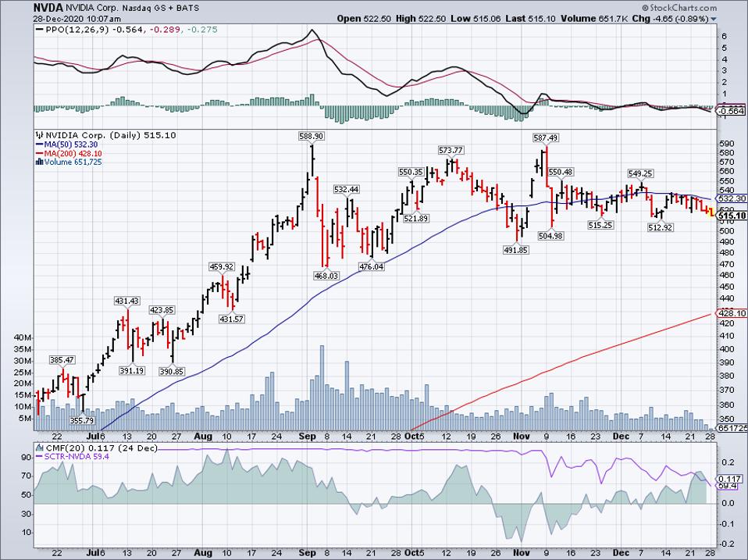The image size is (748, 560).
Task: Click the 491.85 low price label
Action: (516, 249)
